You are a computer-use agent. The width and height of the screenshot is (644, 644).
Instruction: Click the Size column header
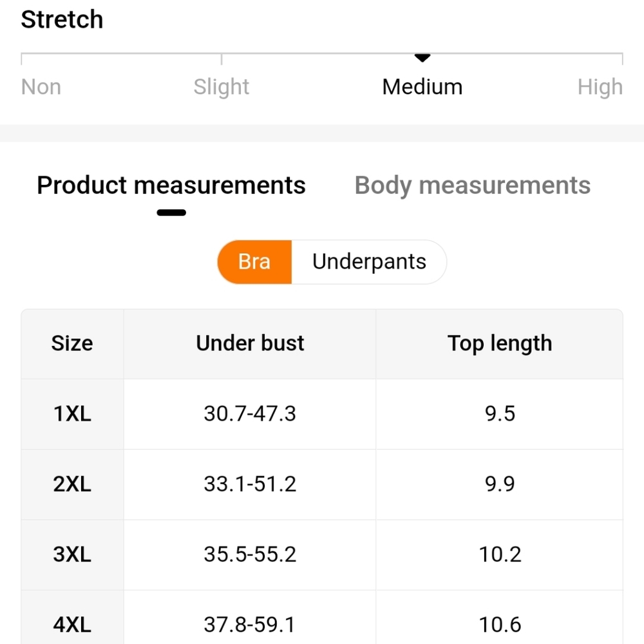72,344
